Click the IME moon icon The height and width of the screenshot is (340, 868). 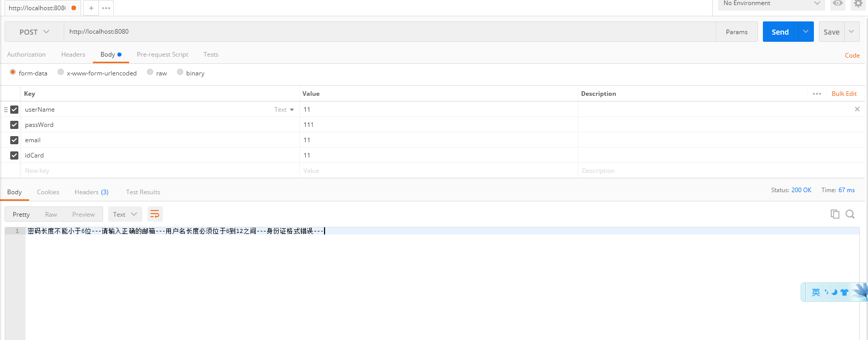[834, 292]
